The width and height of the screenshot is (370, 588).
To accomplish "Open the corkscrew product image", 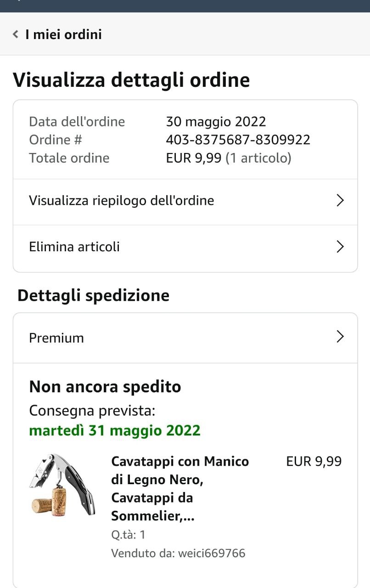I will pos(62,485).
